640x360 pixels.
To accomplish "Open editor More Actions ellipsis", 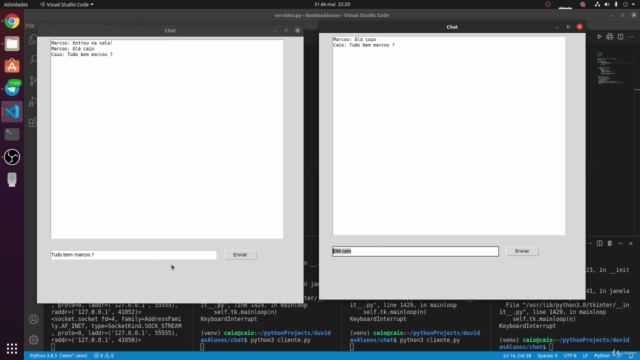I will (631, 37).
